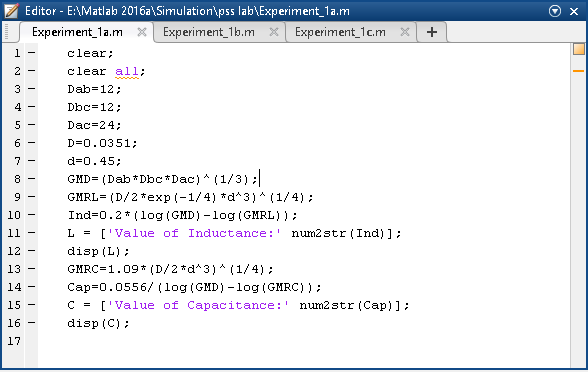Click the 'disp(L);' statement
The width and height of the screenshot is (588, 372).
coord(98,251)
